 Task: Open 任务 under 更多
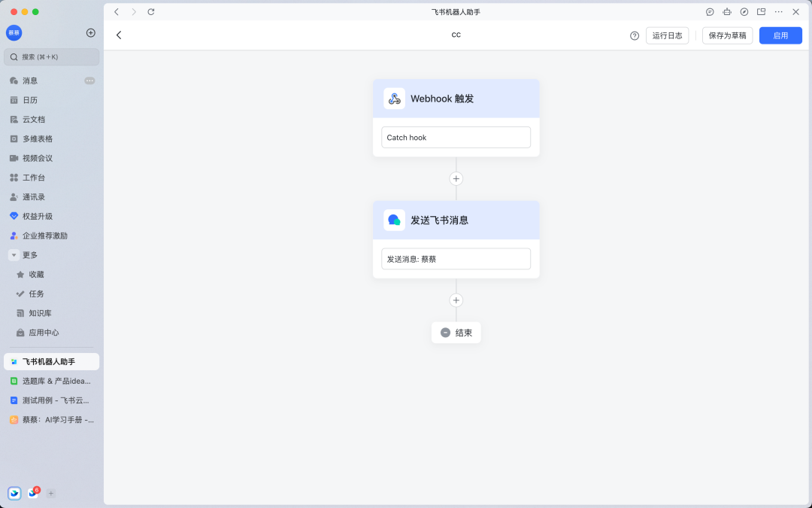pos(51,294)
